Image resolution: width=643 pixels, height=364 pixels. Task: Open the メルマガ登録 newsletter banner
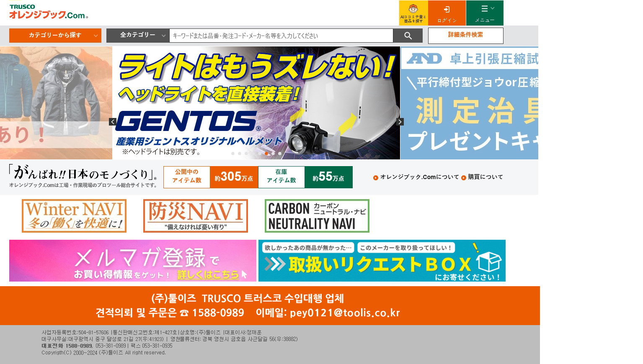click(133, 261)
